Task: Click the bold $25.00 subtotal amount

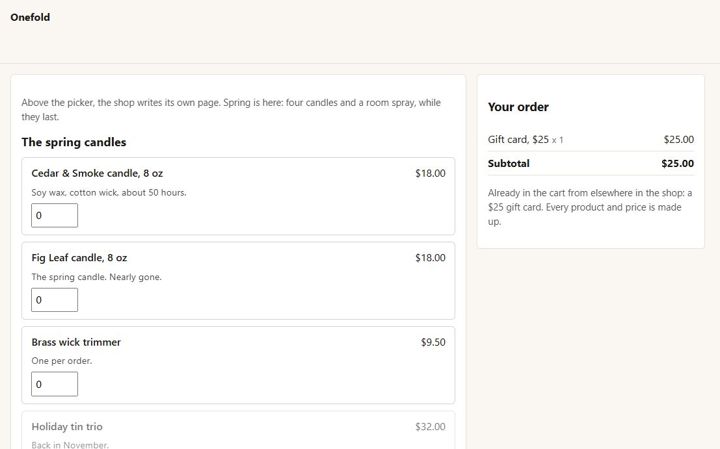Action: click(677, 163)
